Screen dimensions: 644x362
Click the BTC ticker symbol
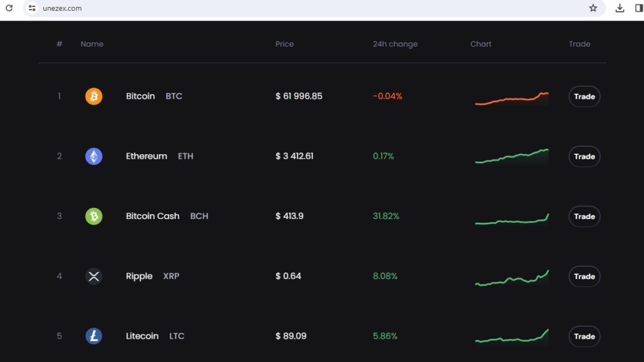(174, 96)
